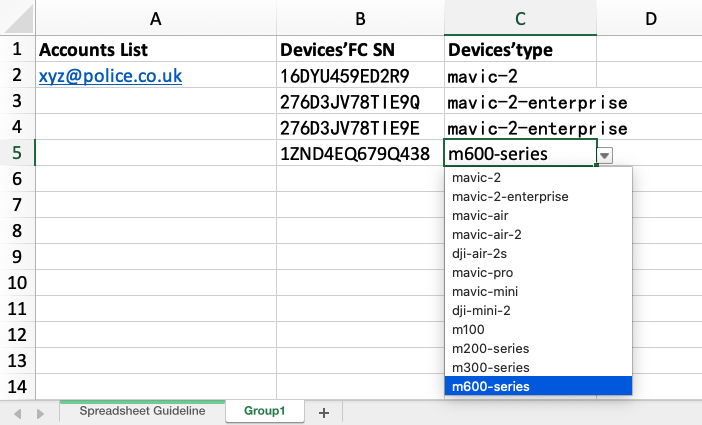Image resolution: width=702 pixels, height=425 pixels.
Task: Click highlighted m600-series list option
Action: 538,386
